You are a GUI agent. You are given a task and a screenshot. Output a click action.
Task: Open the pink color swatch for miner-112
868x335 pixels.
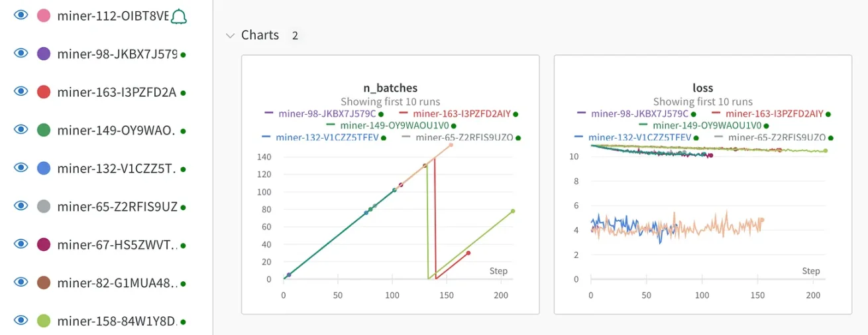44,16
